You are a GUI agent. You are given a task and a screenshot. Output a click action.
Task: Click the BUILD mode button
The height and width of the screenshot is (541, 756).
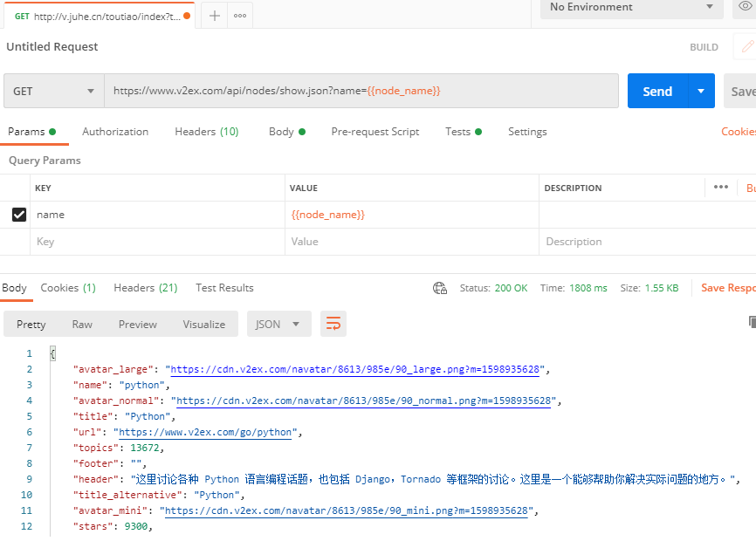point(704,47)
